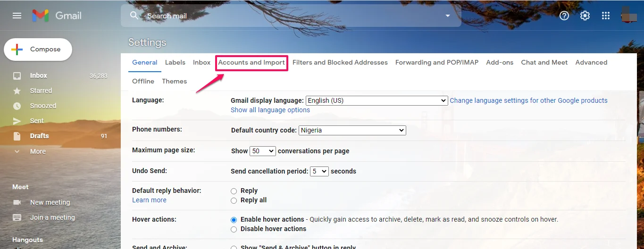This screenshot has width=644, height=249.
Task: Click Learn more under Default reply behavior
Action: coord(149,200)
